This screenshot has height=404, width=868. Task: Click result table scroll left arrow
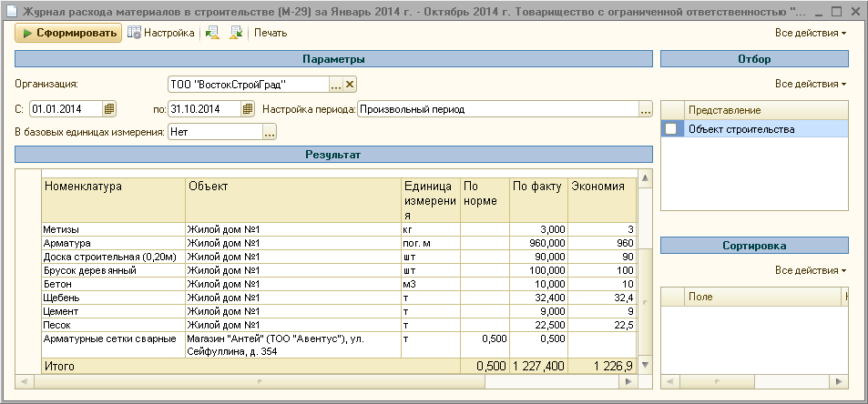[24, 381]
